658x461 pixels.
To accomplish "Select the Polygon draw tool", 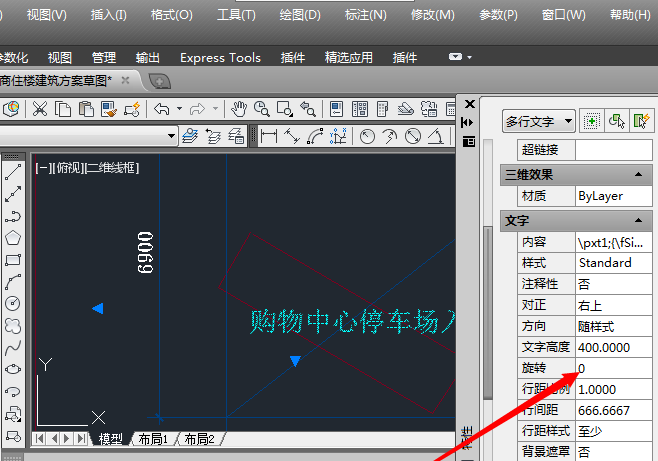I will 13,238.
